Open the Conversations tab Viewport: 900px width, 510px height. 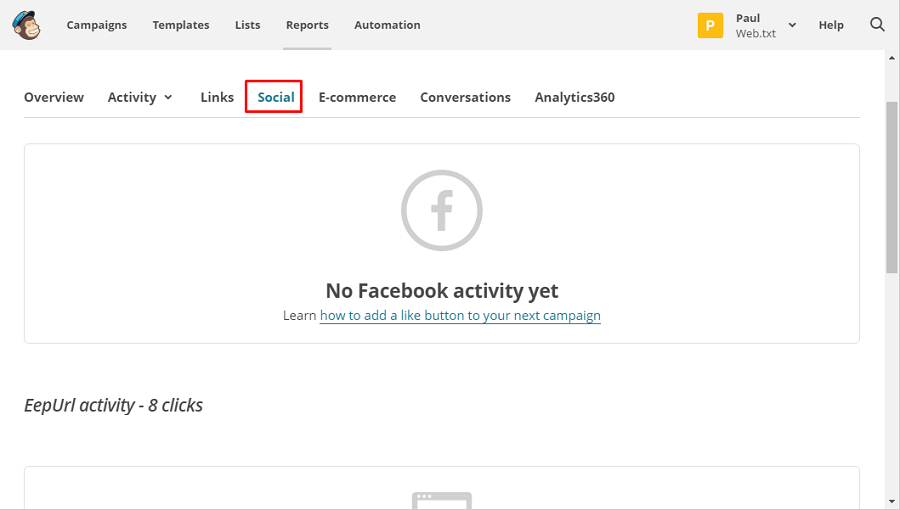(x=465, y=98)
